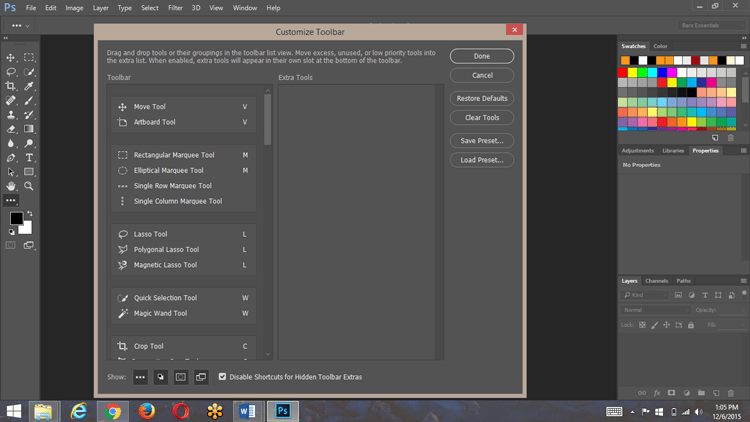Switch to the Libraries tab
This screenshot has height=422, width=750.
pyautogui.click(x=673, y=151)
